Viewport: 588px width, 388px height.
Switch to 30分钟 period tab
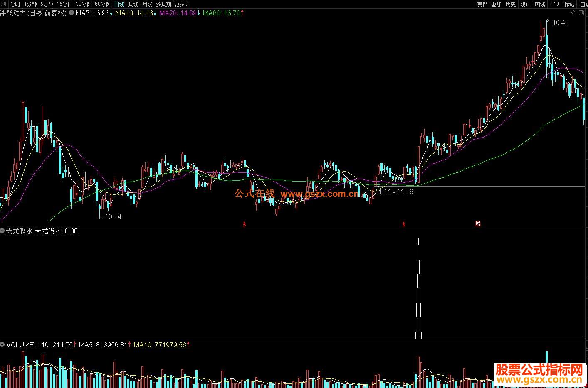[x=84, y=4]
